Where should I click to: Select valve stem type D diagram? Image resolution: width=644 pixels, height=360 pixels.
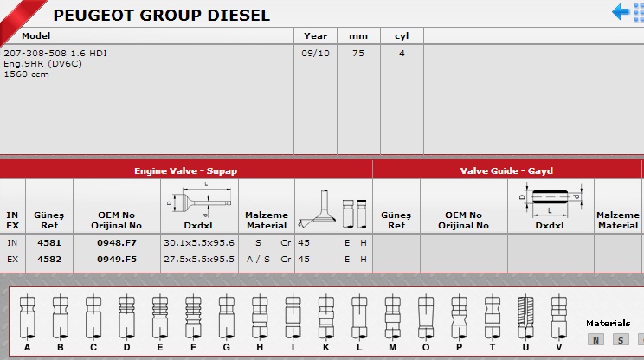pos(127,318)
